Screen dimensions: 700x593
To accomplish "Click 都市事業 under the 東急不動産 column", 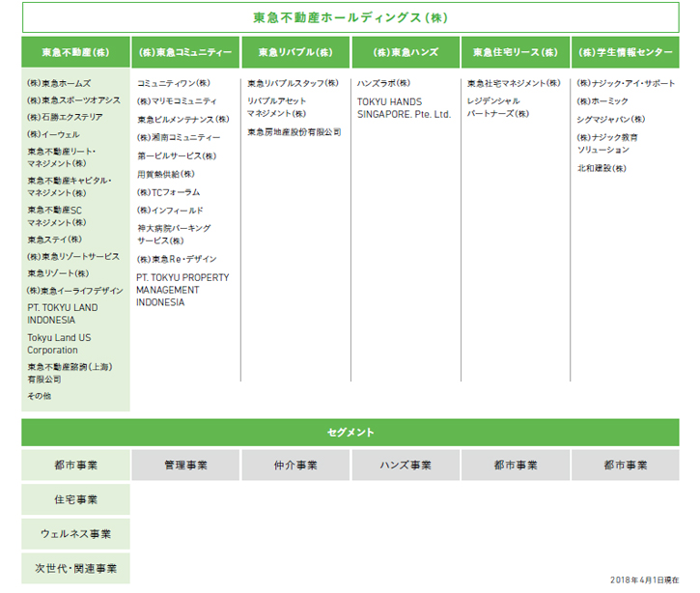I will (75, 465).
